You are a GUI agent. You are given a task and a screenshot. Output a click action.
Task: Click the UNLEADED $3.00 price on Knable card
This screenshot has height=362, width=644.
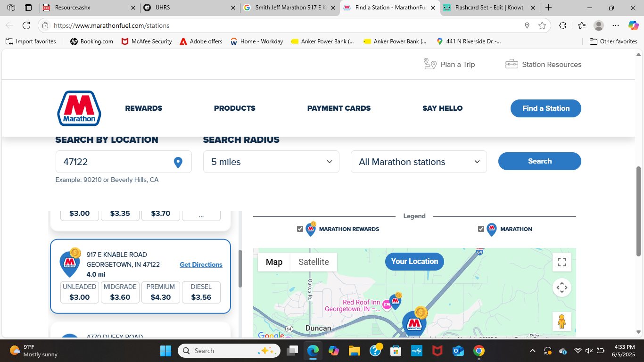click(x=80, y=292)
